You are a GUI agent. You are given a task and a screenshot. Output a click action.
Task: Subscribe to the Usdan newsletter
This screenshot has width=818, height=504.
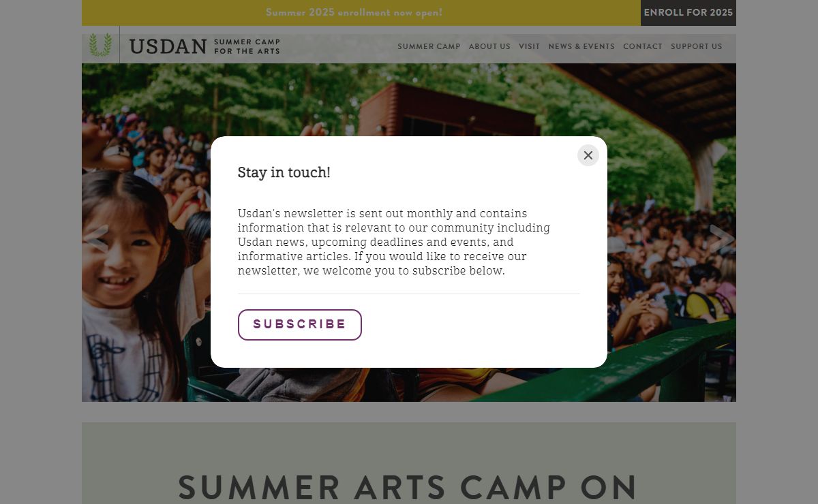coord(299,325)
